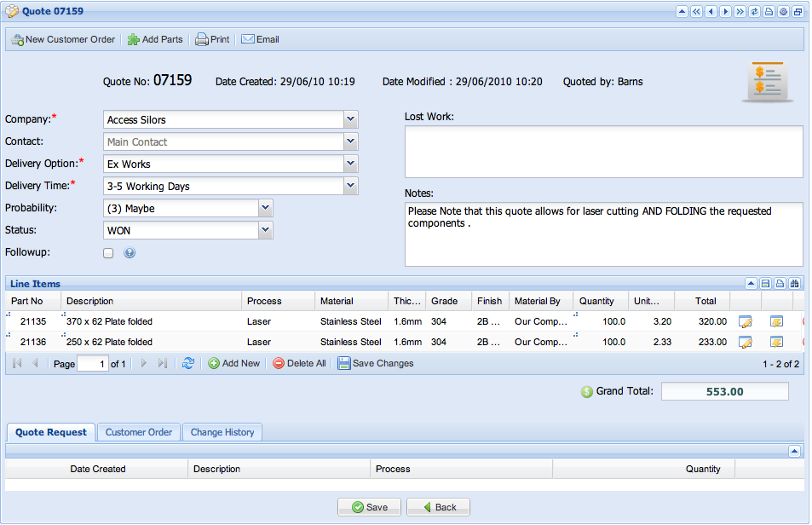This screenshot has height=525, width=812.
Task: Click the quote document image with dollar signs
Action: click(768, 82)
